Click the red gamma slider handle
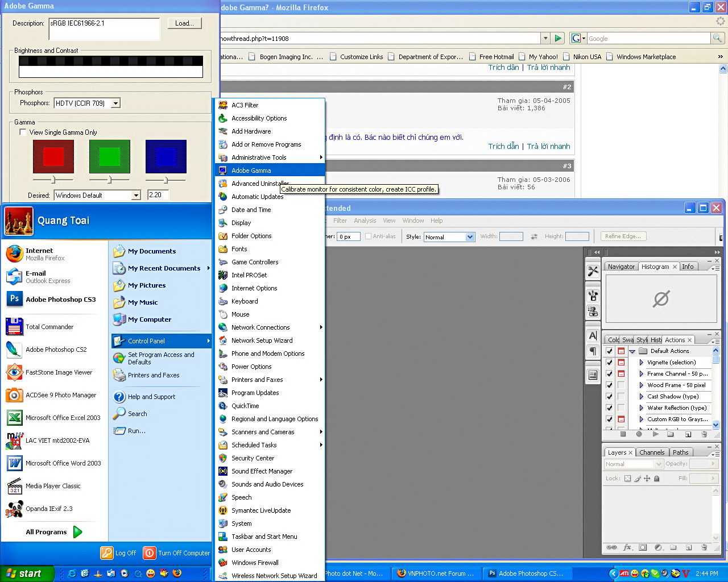Screen dimensions: 728x582 53,180
